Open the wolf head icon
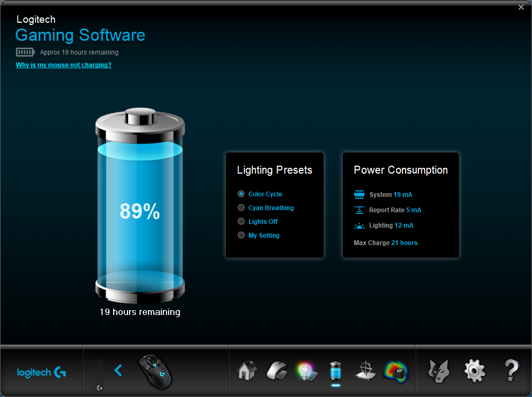This screenshot has height=397, width=532. pos(439,371)
